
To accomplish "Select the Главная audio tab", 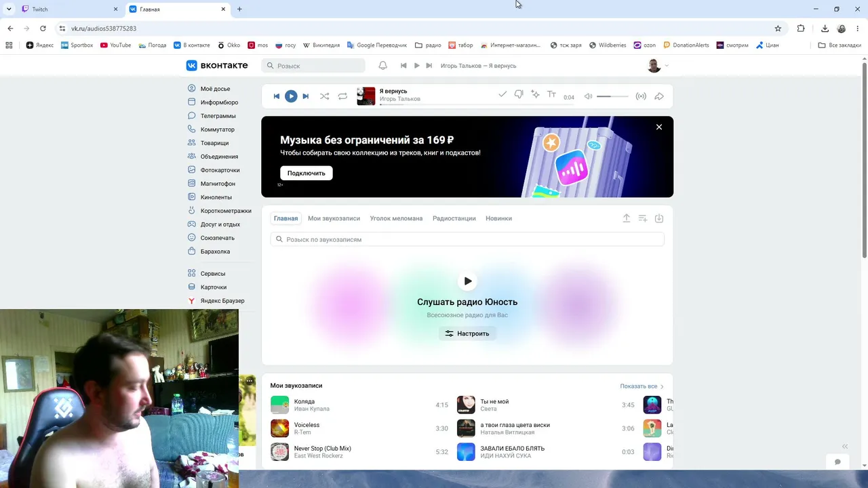I will click(x=286, y=218).
